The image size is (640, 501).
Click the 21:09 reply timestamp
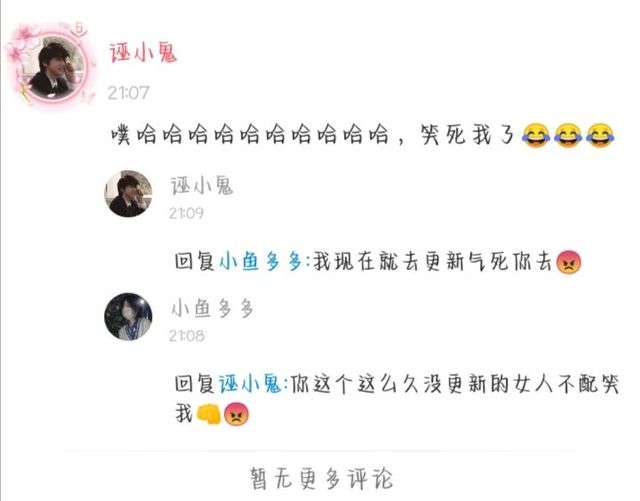pyautogui.click(x=187, y=213)
